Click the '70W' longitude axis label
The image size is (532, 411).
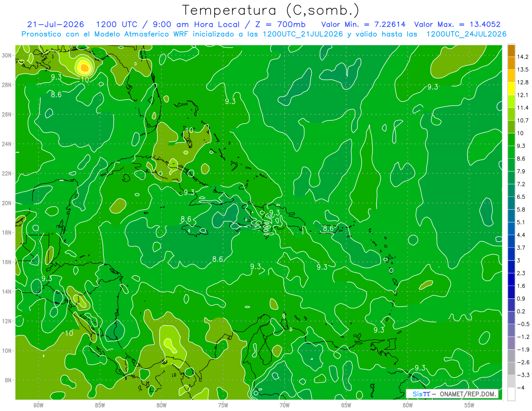285,405
